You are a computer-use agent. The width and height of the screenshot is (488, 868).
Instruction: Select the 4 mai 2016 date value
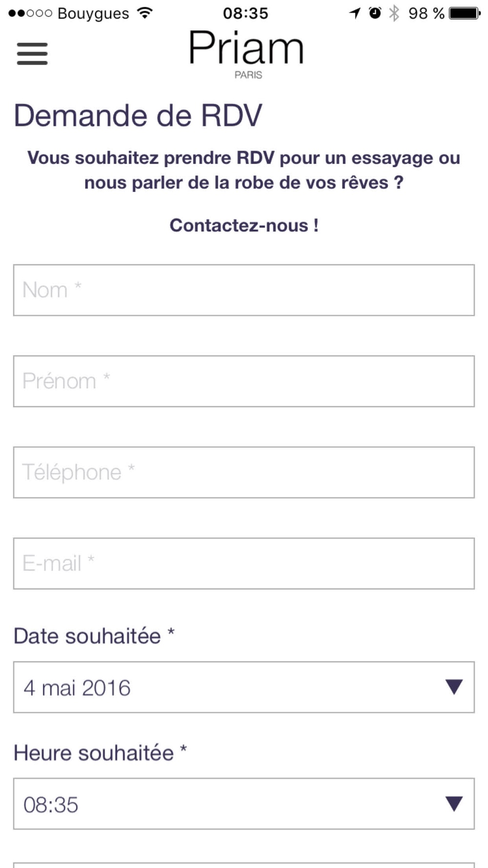pos(77,688)
